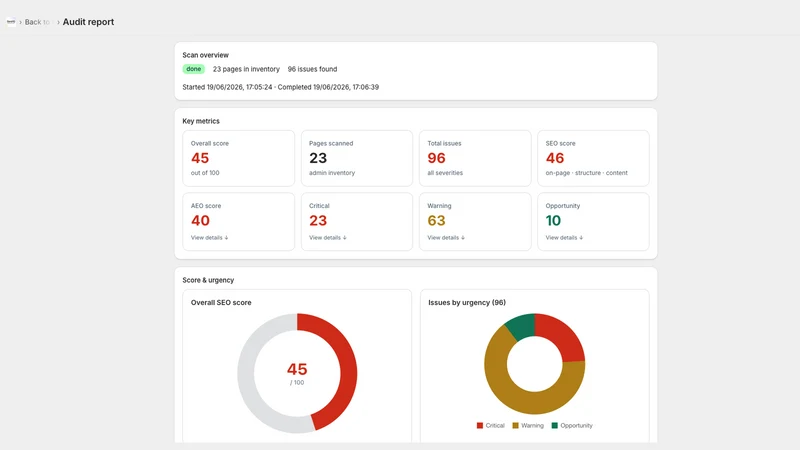Open View details under Critical
This screenshot has height=450, width=800.
click(x=328, y=238)
